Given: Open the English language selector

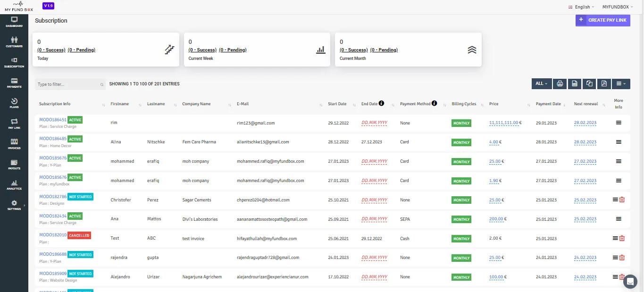Looking at the screenshot, I should tap(581, 7).
